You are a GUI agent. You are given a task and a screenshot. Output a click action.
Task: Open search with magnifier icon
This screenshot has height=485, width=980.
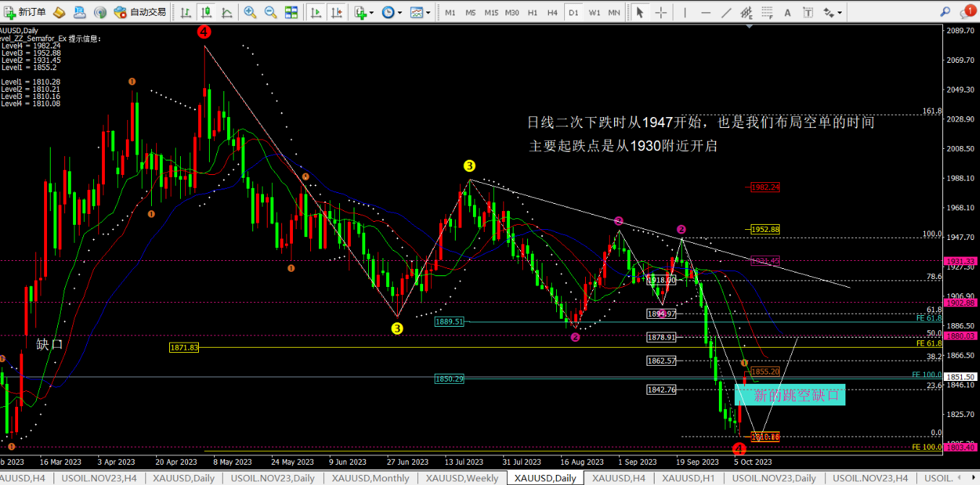[945, 11]
